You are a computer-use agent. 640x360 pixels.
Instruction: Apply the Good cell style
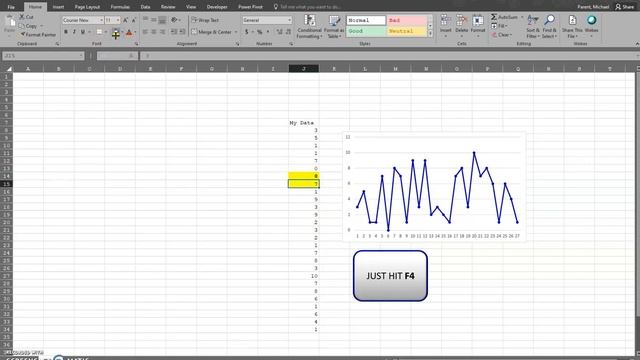tap(366, 31)
